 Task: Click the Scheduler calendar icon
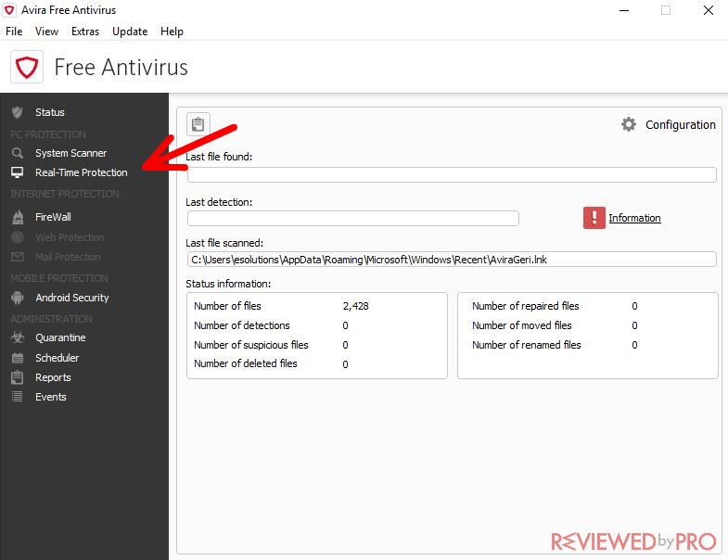18,358
